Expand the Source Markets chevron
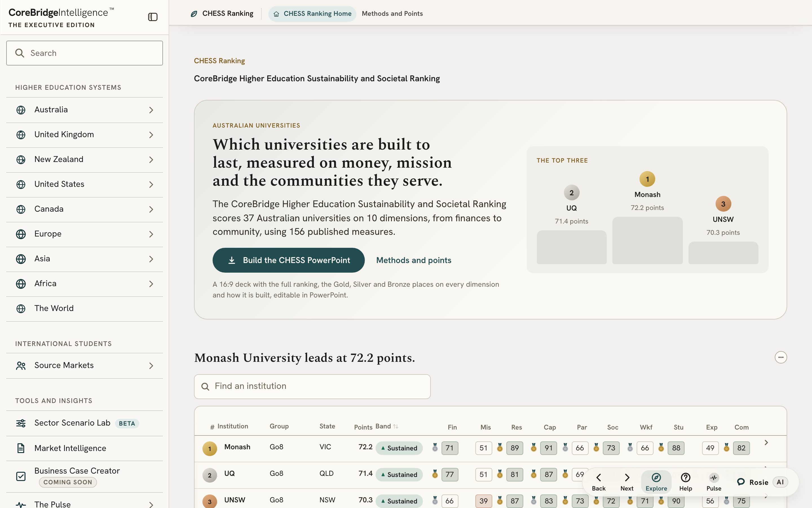Viewport: 812px width, 508px height. [x=151, y=365]
